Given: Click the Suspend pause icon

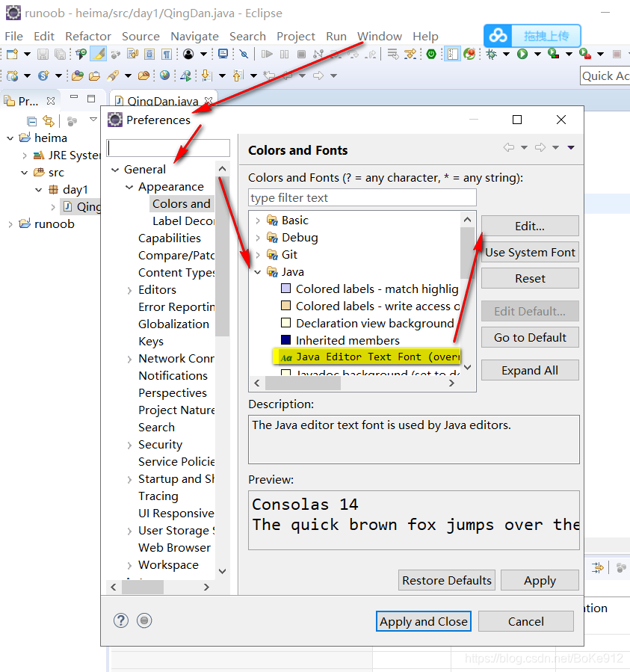Looking at the screenshot, I should [x=284, y=54].
